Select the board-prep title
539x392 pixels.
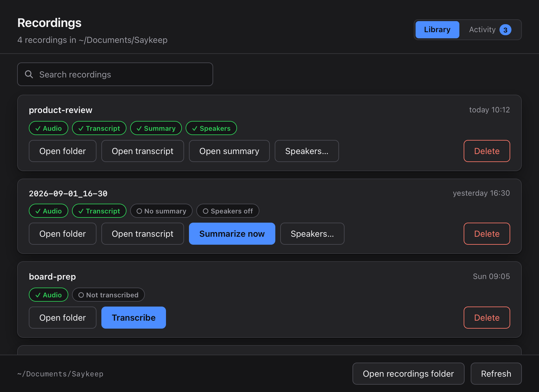[x=52, y=277]
